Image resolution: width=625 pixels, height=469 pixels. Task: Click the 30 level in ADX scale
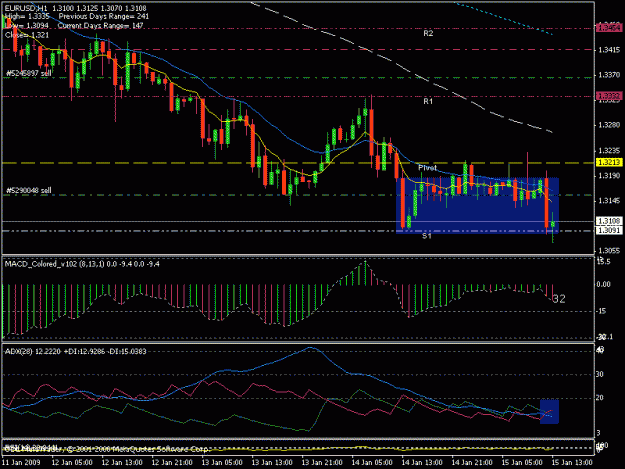[600, 374]
